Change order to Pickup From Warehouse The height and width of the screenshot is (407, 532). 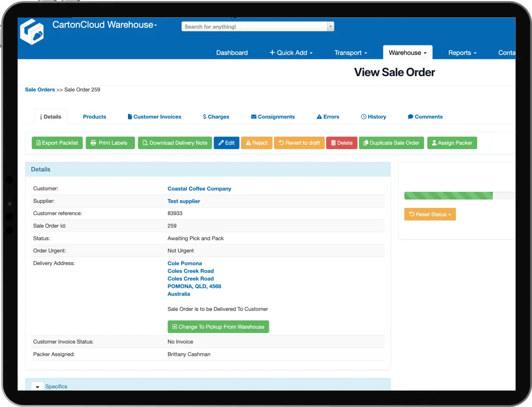pos(218,327)
